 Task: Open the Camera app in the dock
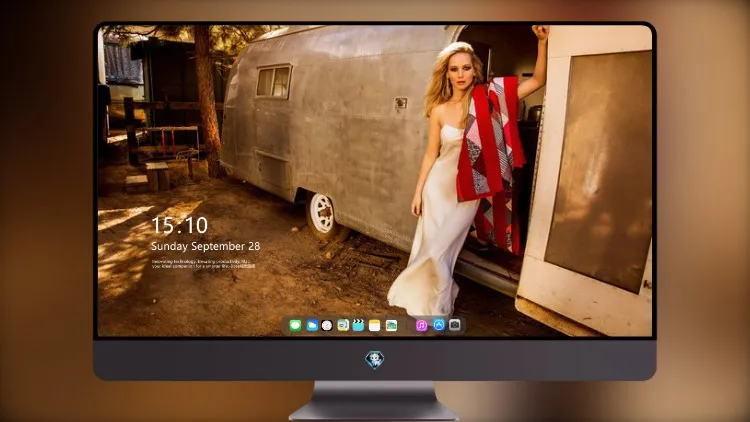(455, 325)
